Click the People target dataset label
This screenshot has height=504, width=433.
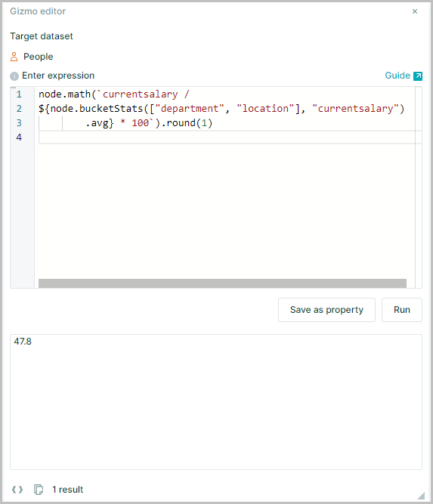[39, 57]
